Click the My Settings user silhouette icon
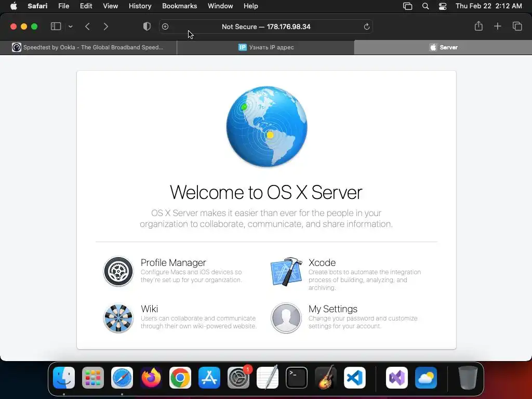Viewport: 532px width, 399px height. [286, 318]
